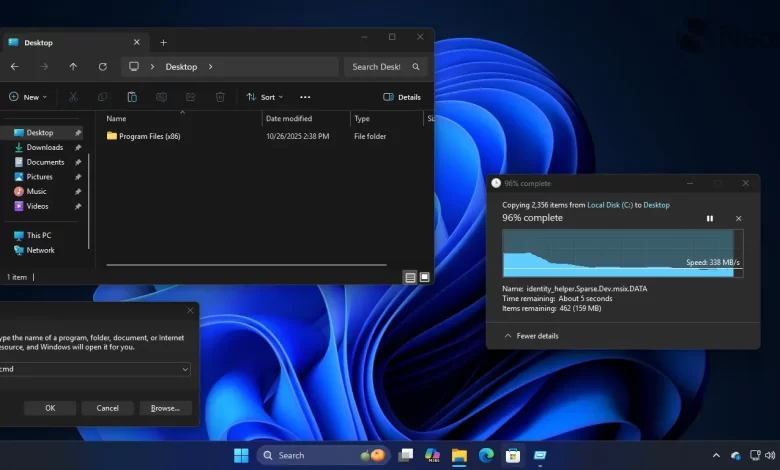Click the taskbar Search box

tap(322, 455)
